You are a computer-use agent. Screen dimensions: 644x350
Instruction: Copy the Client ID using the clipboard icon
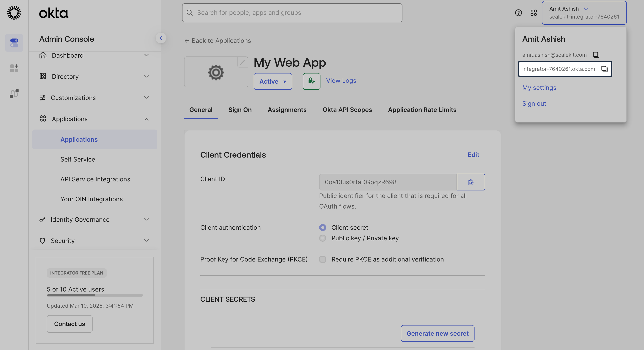point(471,182)
